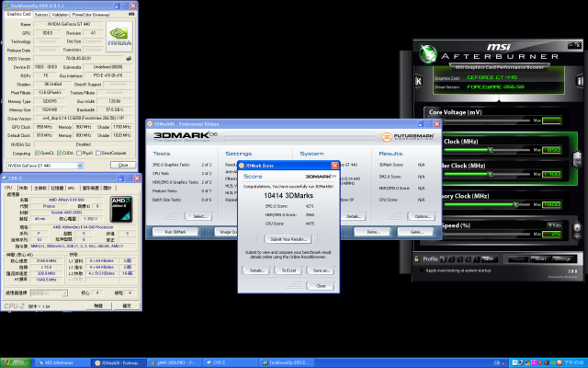The image size is (588, 368).
Task: Select profile slot 1 in Afterburner
Action: (x=443, y=259)
